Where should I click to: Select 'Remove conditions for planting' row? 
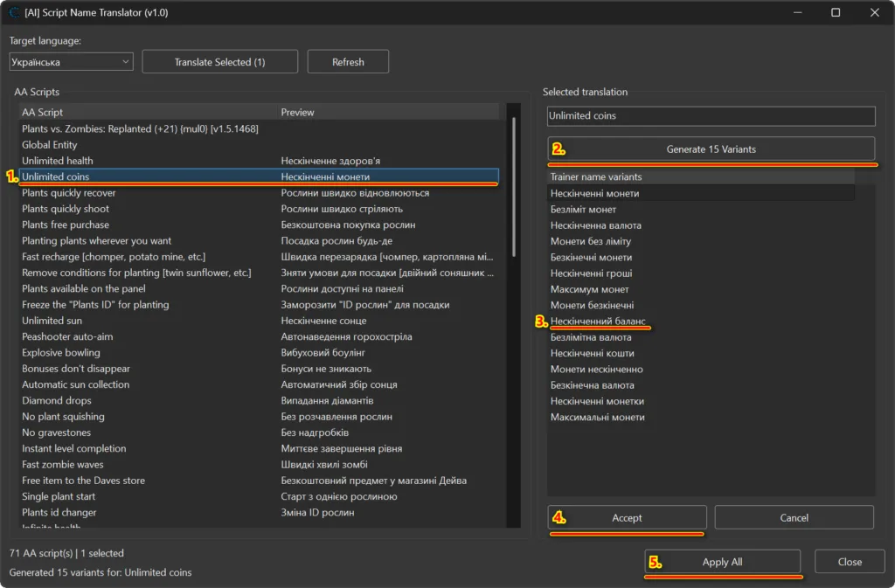click(259, 273)
